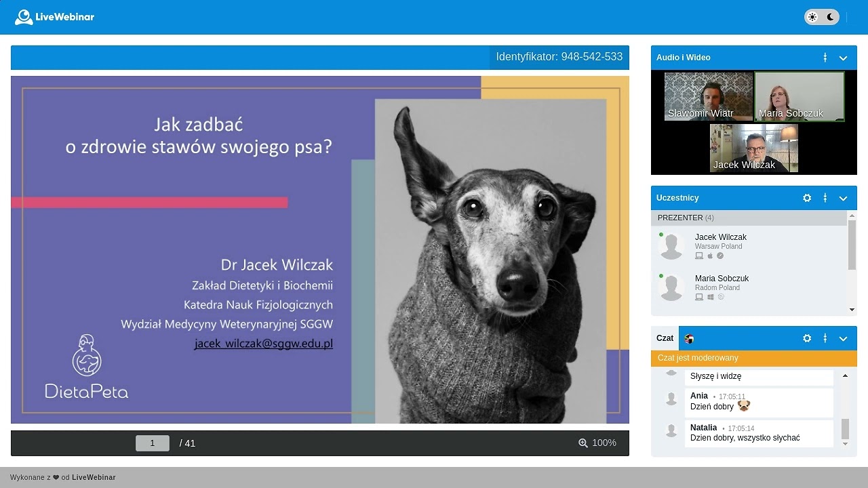Screen dimensions: 868x488
Task: Click the dog photo on slide
Action: (x=491, y=262)
